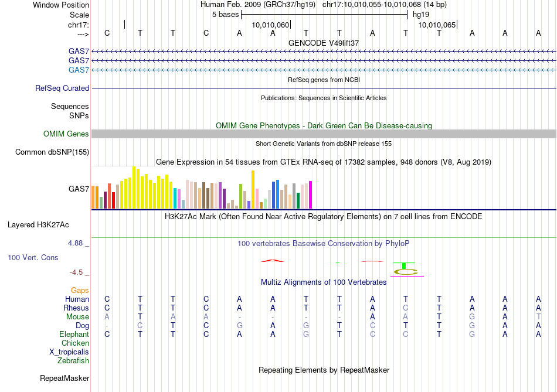Screen dimensions: 557x392
Task: Click the Window Position label
Action: click(x=61, y=5)
